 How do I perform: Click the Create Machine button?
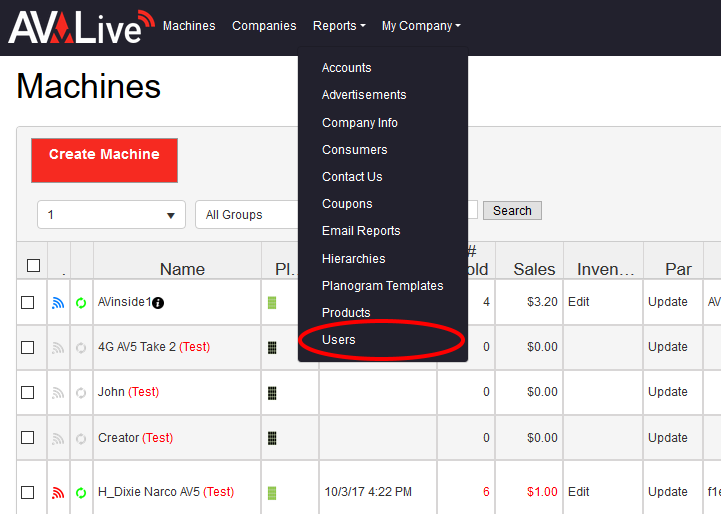coord(104,160)
